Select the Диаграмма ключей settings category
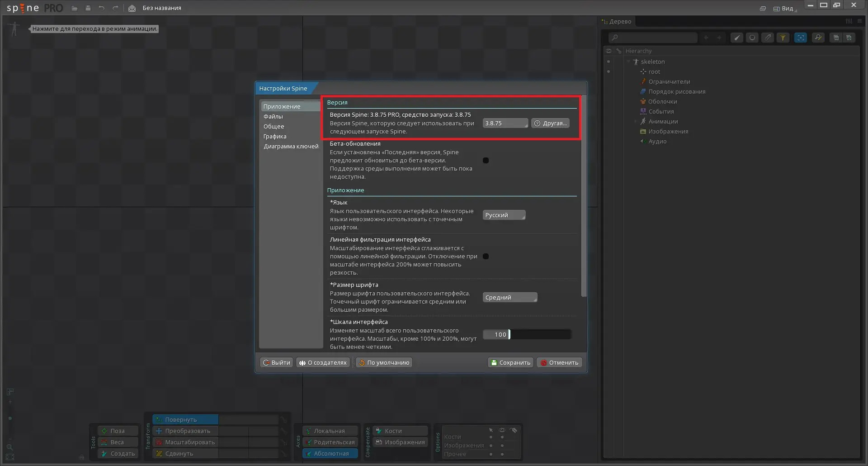 [291, 146]
